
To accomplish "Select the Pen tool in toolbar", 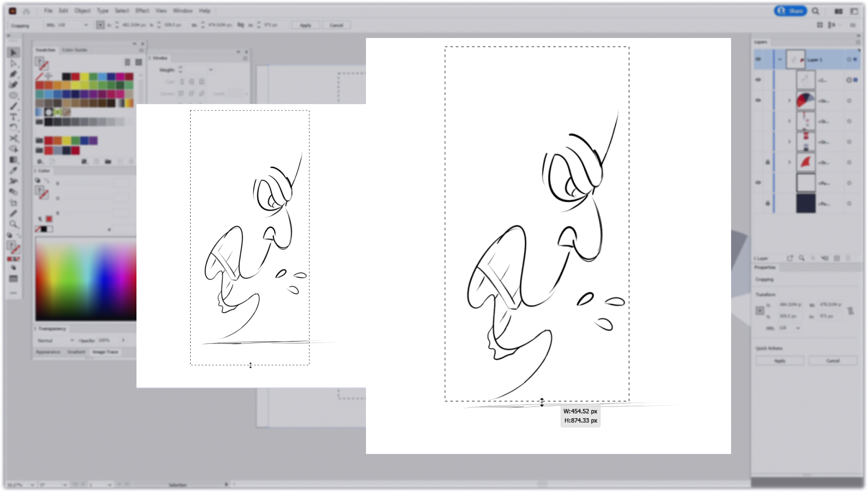I will coord(13,74).
